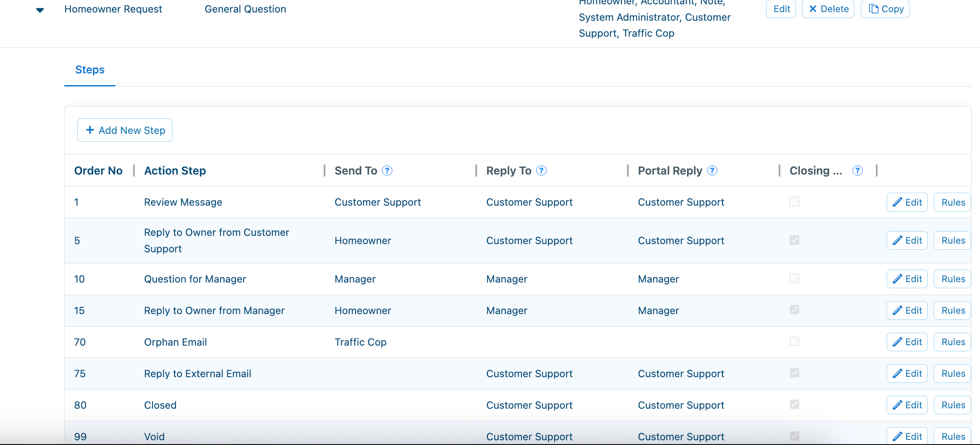This screenshot has height=445, width=980.
Task: Click the help icon beside Reply To
Action: click(541, 171)
